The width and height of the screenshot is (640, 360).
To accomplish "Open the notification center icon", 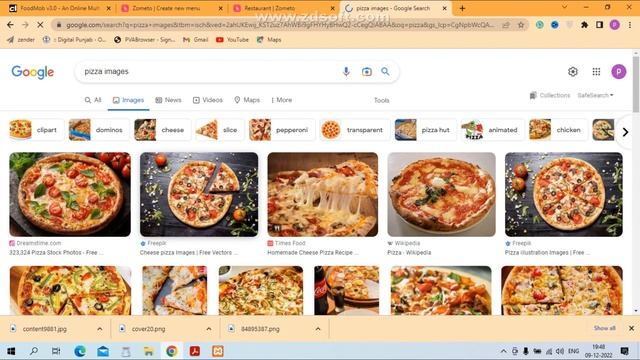I will (624, 351).
